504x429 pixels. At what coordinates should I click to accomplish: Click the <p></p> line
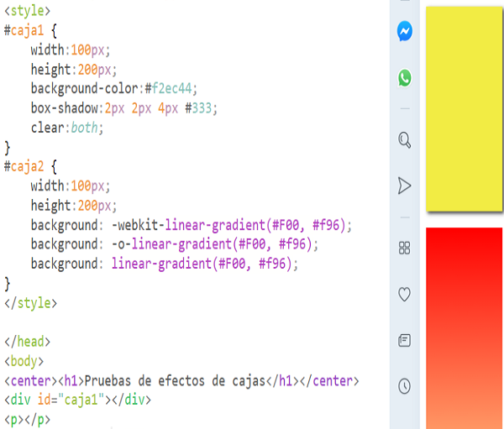click(x=27, y=420)
